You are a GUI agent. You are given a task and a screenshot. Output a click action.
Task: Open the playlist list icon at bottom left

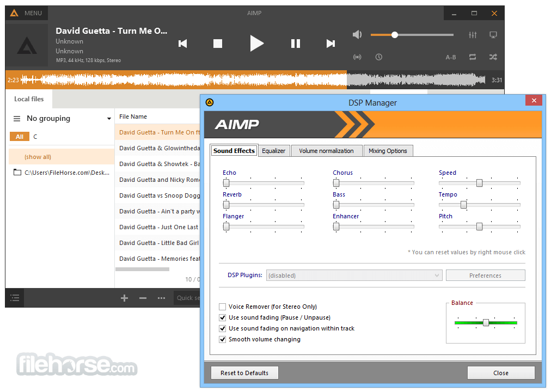pyautogui.click(x=15, y=298)
